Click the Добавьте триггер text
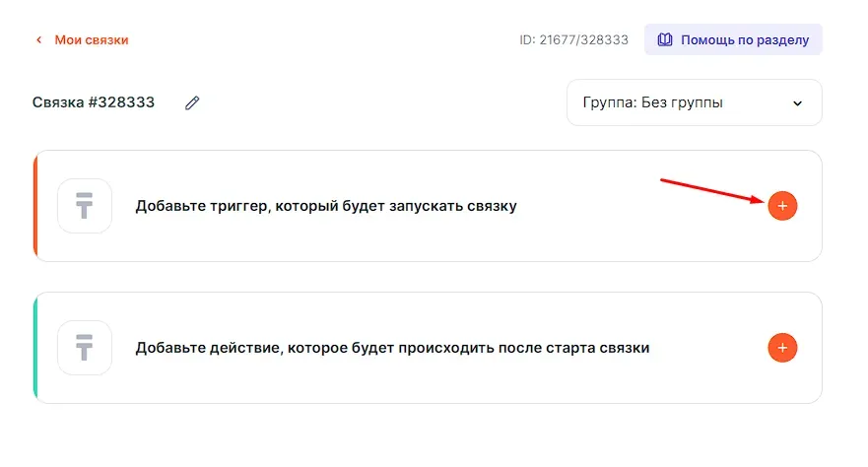Image resolution: width=868 pixels, height=467 pixels. point(325,206)
